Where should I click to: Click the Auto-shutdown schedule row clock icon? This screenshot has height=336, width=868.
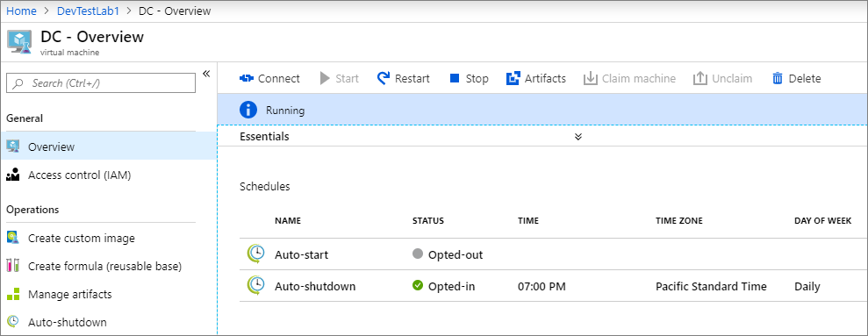[x=255, y=286]
